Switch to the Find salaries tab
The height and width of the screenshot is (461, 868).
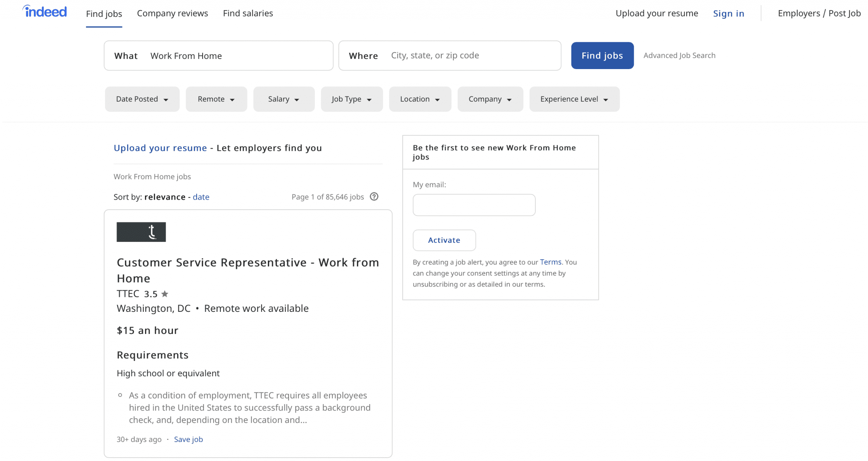[x=248, y=13]
